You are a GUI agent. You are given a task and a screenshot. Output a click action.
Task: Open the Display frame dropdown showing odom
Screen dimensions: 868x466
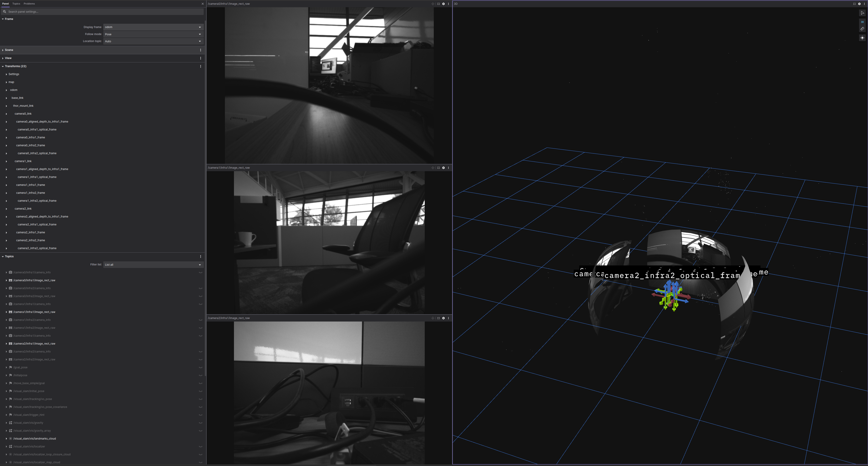(x=153, y=27)
